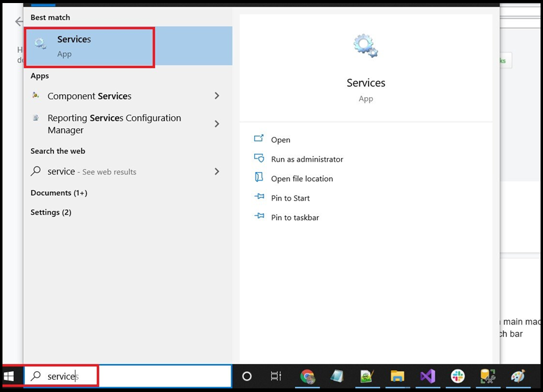Viewport: 543px width, 392px height.
Task: Open Task View from the taskbar
Action: coord(276,376)
